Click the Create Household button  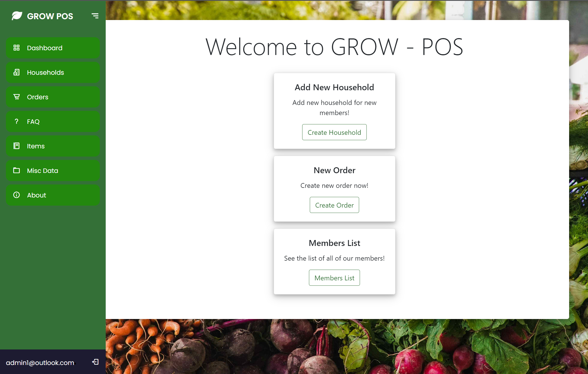pos(334,132)
